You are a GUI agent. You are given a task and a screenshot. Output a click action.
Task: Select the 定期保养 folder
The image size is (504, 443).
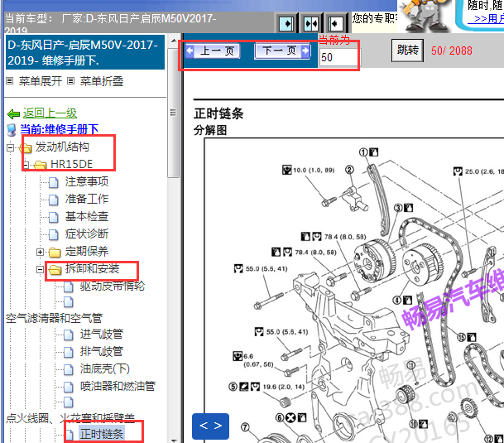pos(87,251)
